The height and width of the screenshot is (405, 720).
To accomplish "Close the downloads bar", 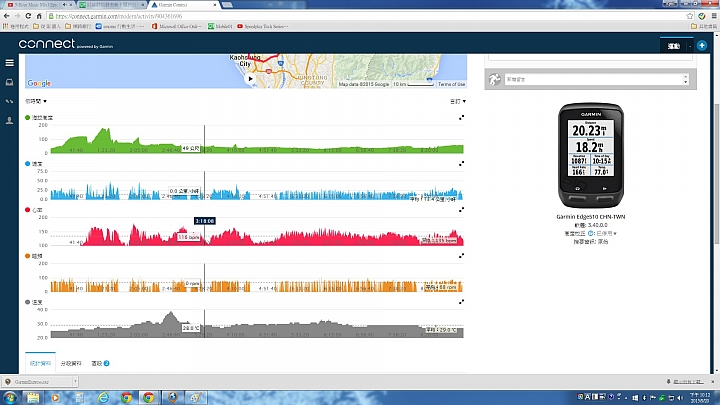I will tap(713, 382).
